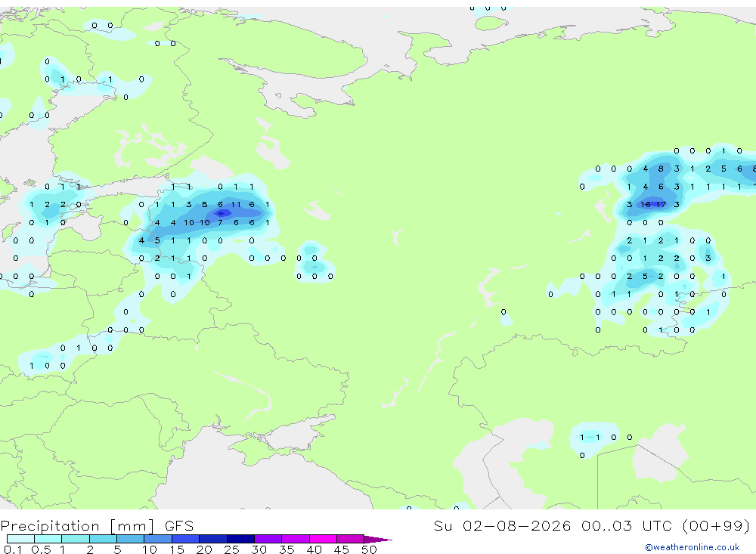Click the '25' label under the legend
The image size is (756, 554).
[x=231, y=549]
